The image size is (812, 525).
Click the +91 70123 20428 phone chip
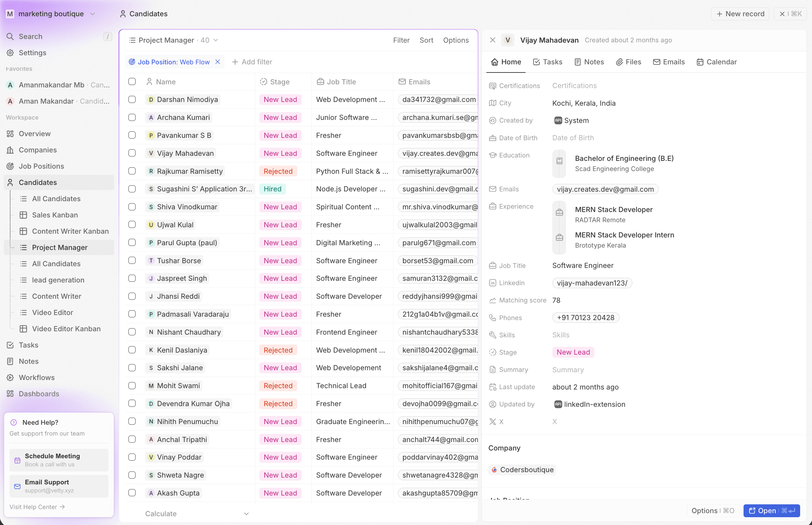click(586, 318)
